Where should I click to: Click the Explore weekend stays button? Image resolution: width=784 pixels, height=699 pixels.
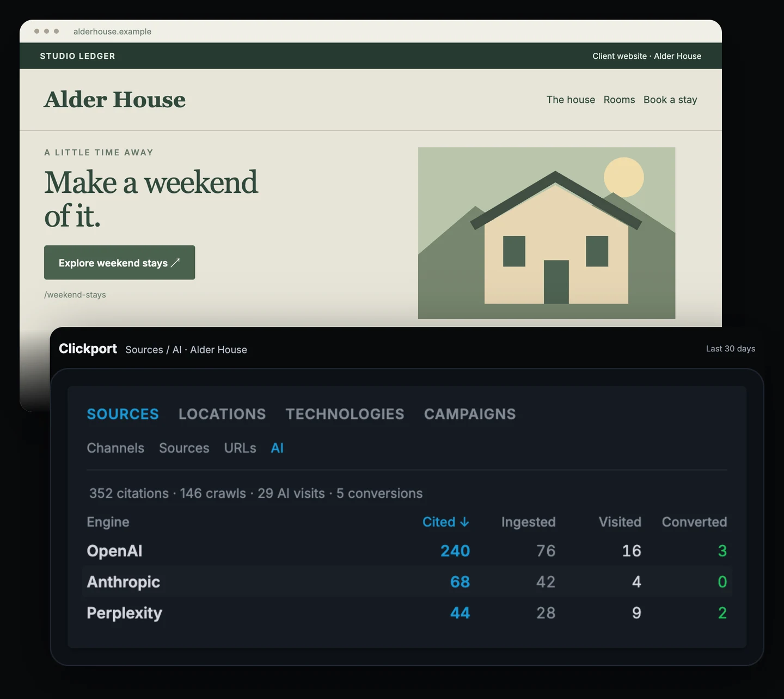tap(119, 263)
